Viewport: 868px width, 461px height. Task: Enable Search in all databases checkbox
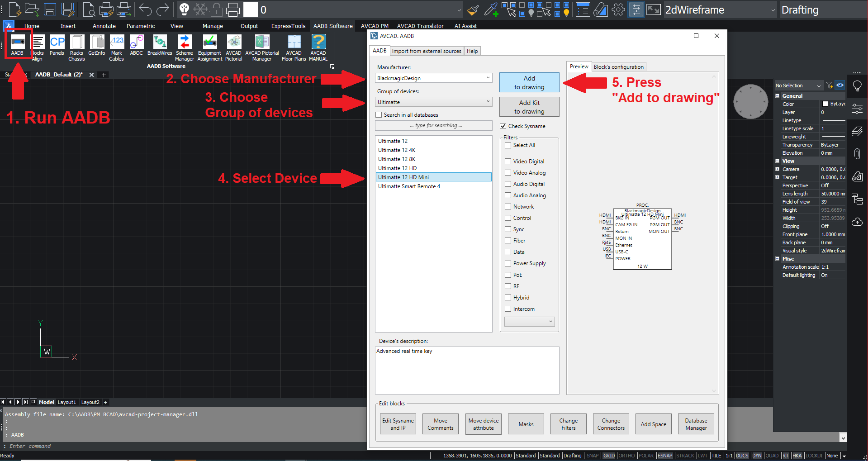coord(379,115)
